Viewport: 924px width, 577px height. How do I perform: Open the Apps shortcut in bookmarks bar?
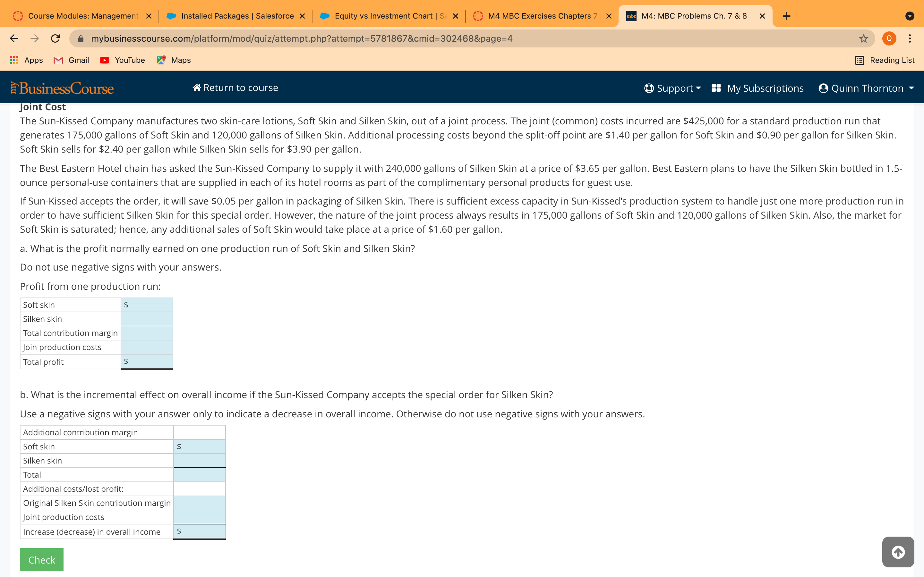click(14, 60)
